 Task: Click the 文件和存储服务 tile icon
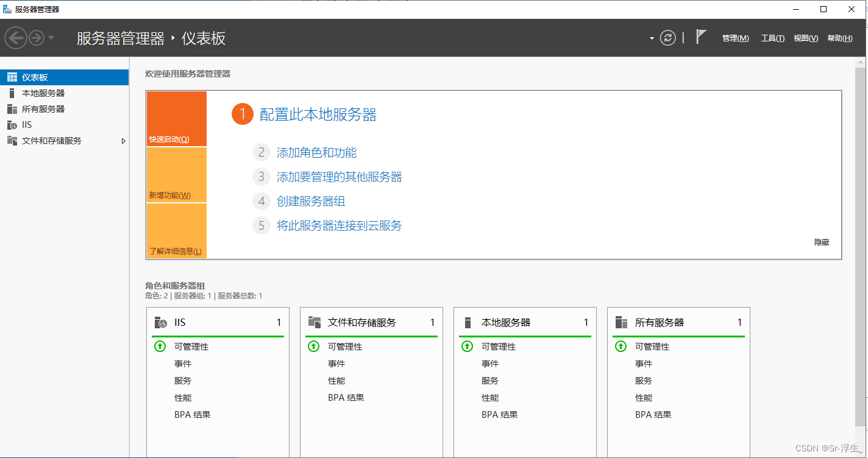(x=314, y=322)
